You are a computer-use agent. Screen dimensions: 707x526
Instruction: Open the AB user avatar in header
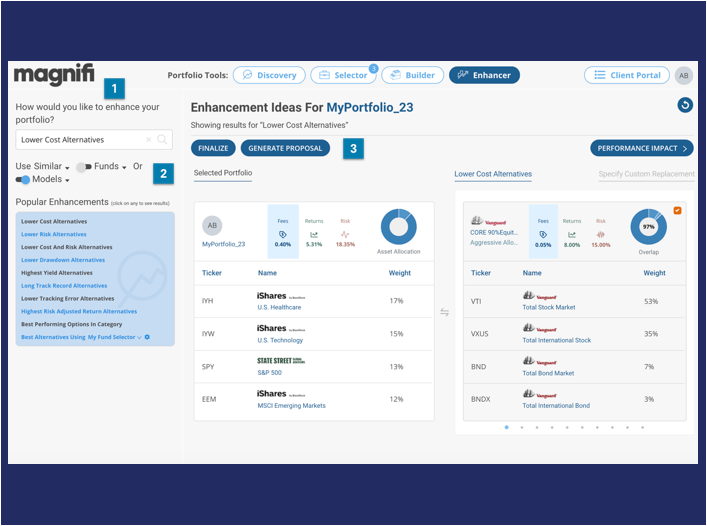pyautogui.click(x=683, y=75)
